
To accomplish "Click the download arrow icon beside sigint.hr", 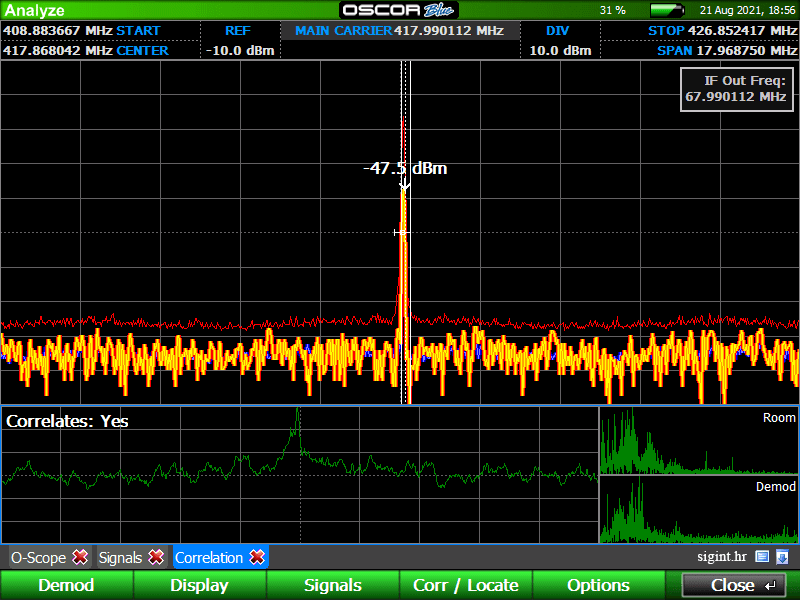I will (782, 557).
